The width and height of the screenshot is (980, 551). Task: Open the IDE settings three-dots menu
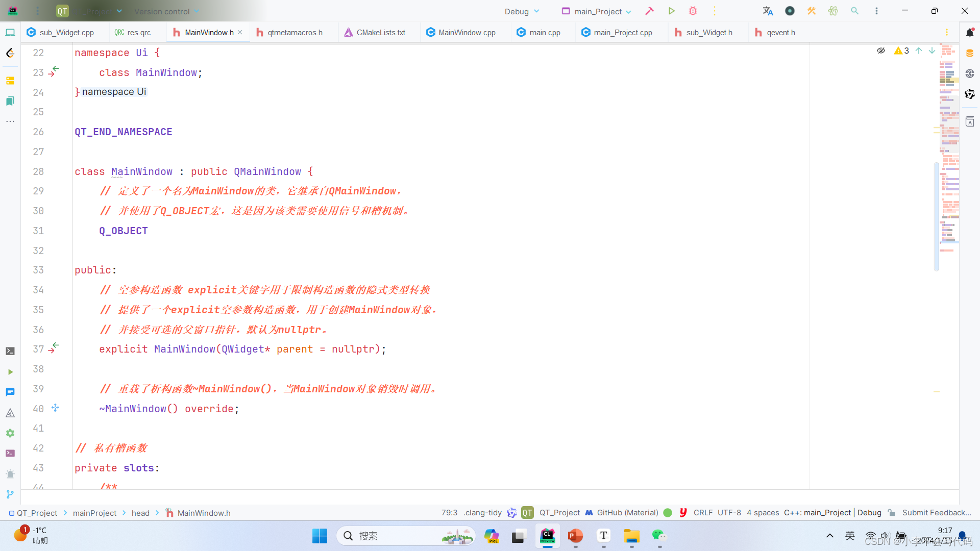pyautogui.click(x=876, y=11)
